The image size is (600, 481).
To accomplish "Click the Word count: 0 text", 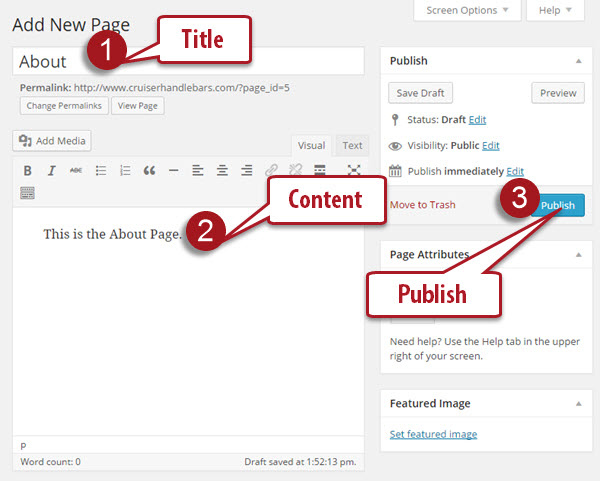I will click(x=51, y=462).
